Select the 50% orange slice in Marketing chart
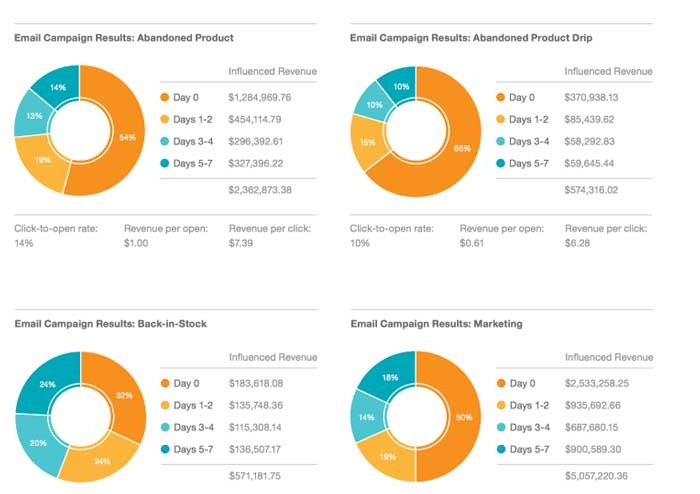 click(464, 417)
